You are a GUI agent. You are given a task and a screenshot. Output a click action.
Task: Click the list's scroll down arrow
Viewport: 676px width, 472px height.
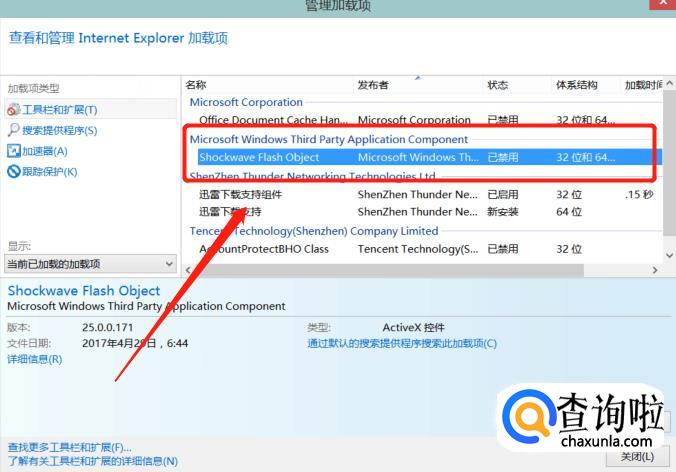(x=670, y=255)
